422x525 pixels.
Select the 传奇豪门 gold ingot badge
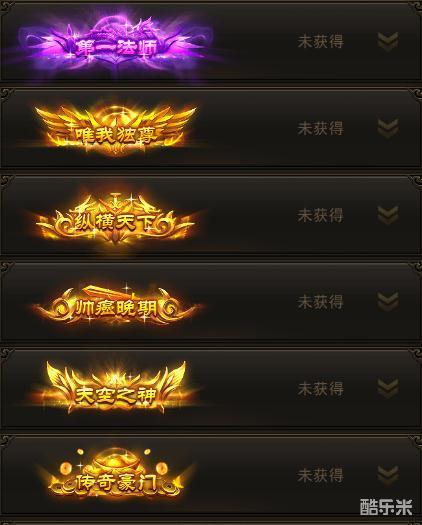(x=116, y=475)
